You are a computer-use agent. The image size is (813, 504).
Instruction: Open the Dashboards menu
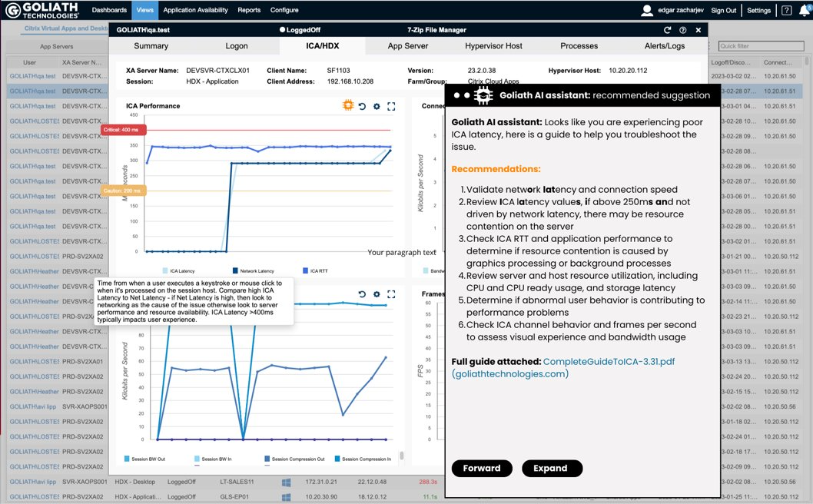tap(109, 10)
